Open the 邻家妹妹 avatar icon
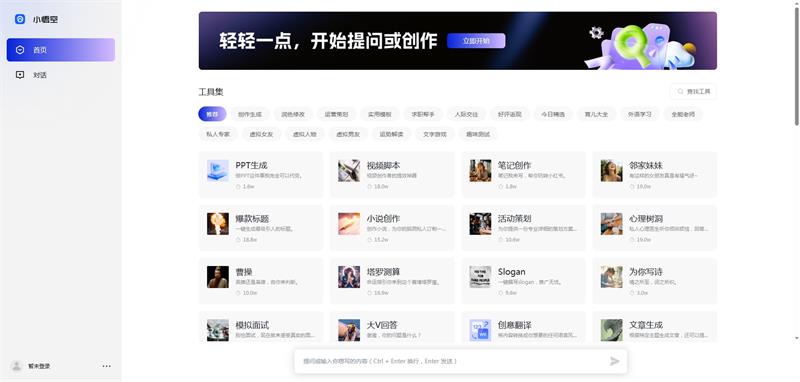Screen dimensions: 800x382 (611, 170)
